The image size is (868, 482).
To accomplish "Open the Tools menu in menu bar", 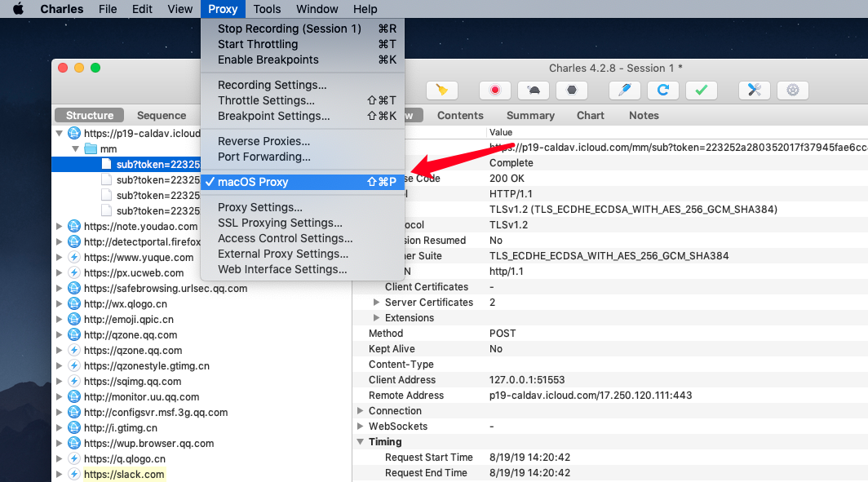I will (x=267, y=9).
